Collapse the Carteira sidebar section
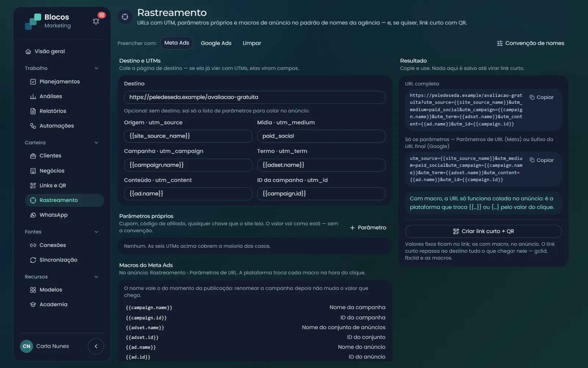Screen dimensions: 588x368 pyautogui.click(x=96, y=143)
